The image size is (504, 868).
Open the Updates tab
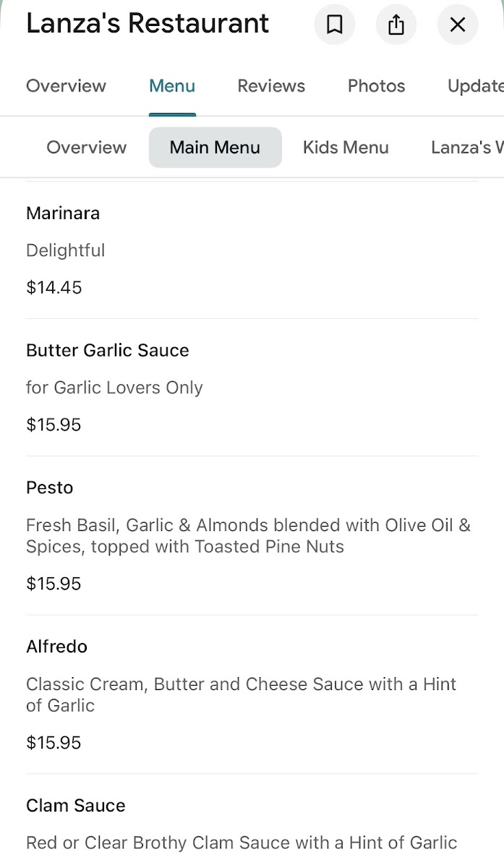pyautogui.click(x=474, y=86)
